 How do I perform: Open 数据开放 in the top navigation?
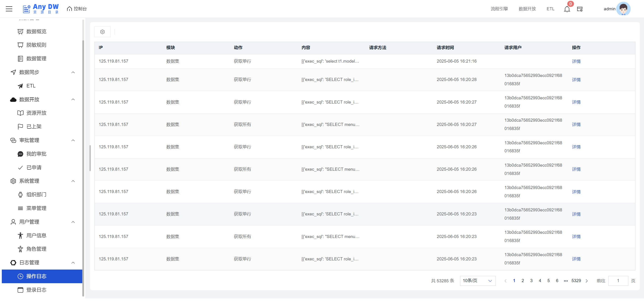(x=527, y=9)
